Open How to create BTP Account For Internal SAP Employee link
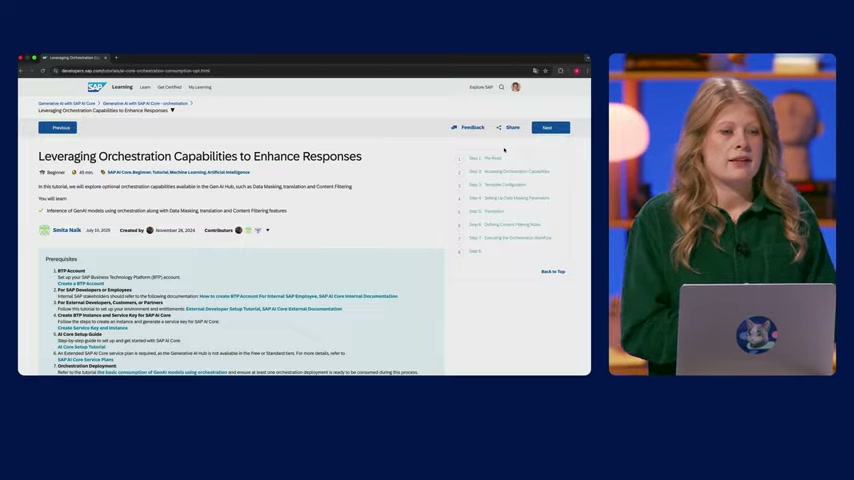Viewport: 854px width, 480px height. coord(258,296)
